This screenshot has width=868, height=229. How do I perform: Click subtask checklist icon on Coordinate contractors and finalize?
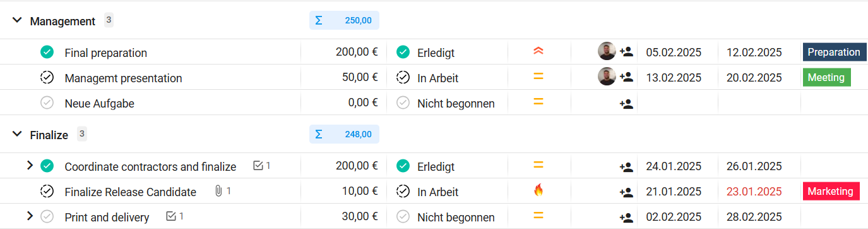pos(258,166)
